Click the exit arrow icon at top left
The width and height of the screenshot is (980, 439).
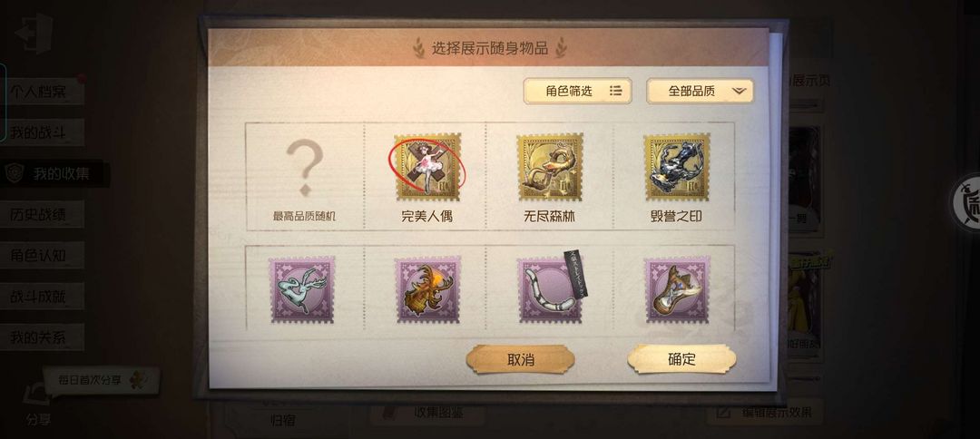pyautogui.click(x=34, y=33)
